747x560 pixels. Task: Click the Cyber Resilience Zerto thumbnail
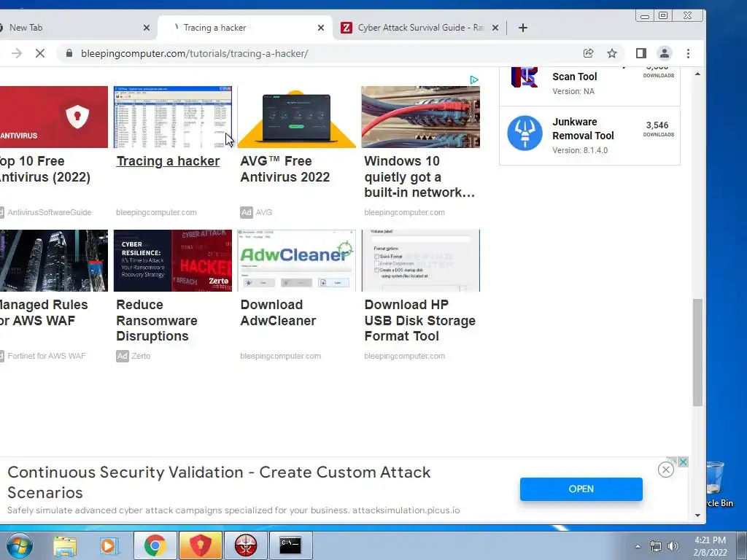(172, 260)
